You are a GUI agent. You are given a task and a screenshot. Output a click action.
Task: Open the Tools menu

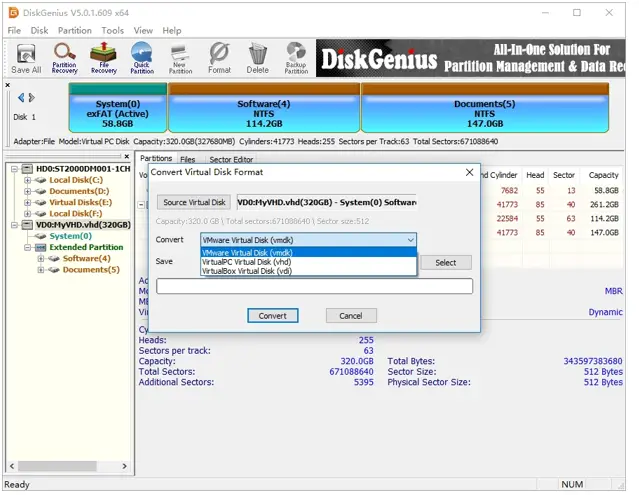(x=112, y=31)
